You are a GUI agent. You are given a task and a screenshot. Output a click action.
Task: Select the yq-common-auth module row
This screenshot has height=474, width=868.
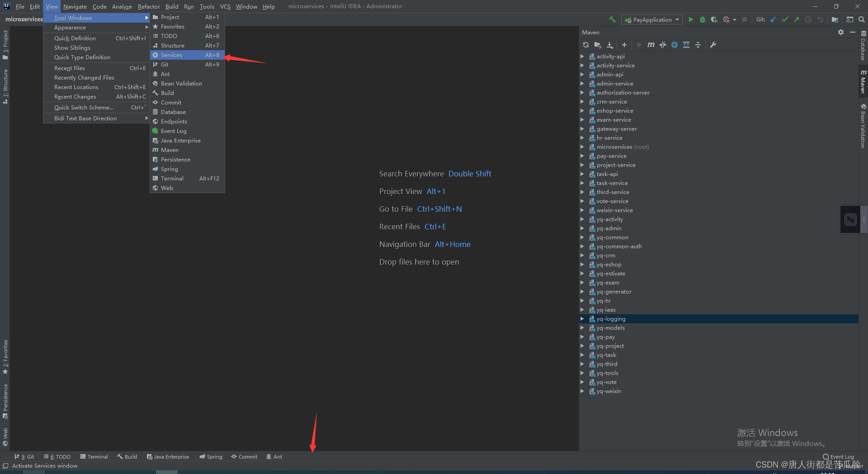tap(719, 246)
